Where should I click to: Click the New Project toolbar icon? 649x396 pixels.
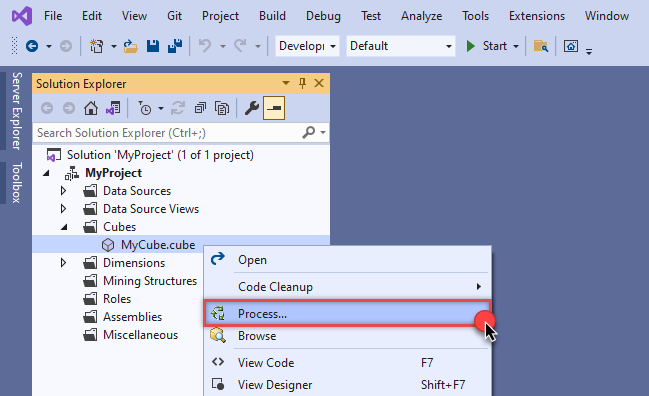click(96, 46)
